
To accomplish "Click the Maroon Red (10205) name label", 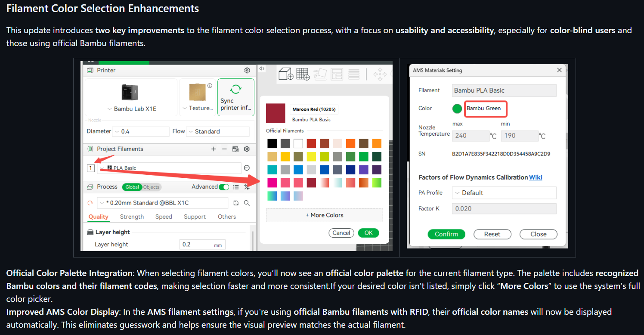I will pyautogui.click(x=314, y=109).
